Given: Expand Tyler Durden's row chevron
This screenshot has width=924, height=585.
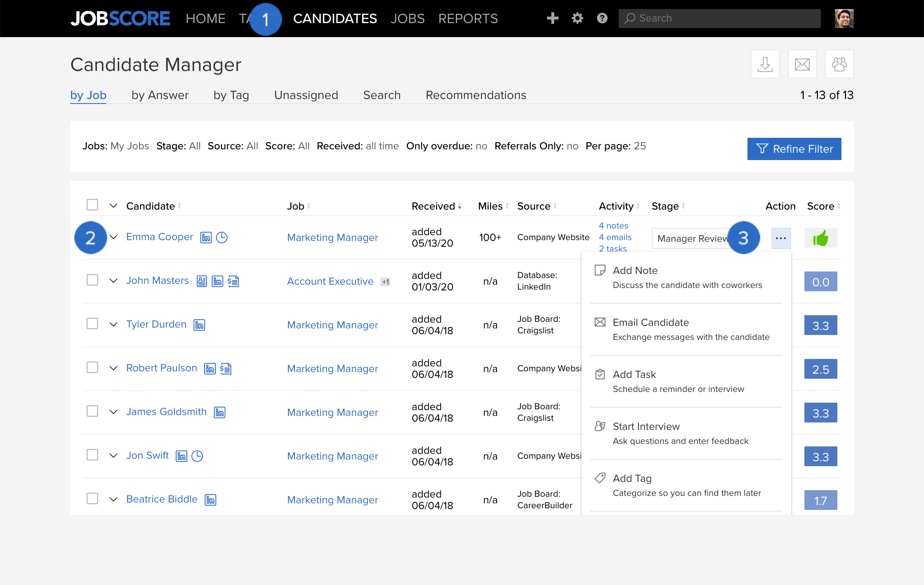Looking at the screenshot, I should click(x=113, y=325).
